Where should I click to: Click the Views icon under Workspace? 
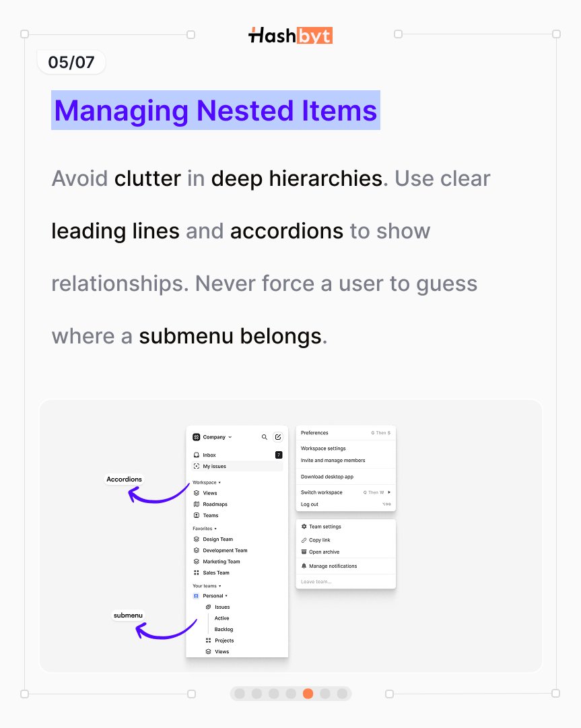[x=197, y=493]
